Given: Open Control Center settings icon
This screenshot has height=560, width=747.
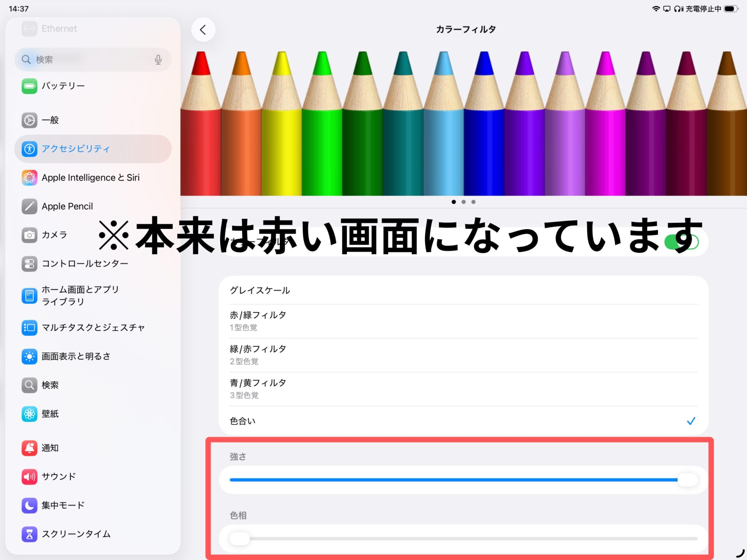Looking at the screenshot, I should [30, 264].
